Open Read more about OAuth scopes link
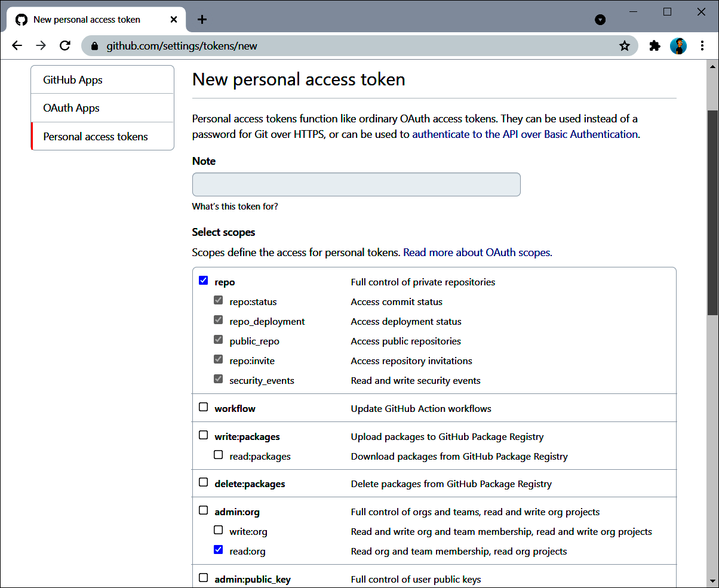 [477, 253]
